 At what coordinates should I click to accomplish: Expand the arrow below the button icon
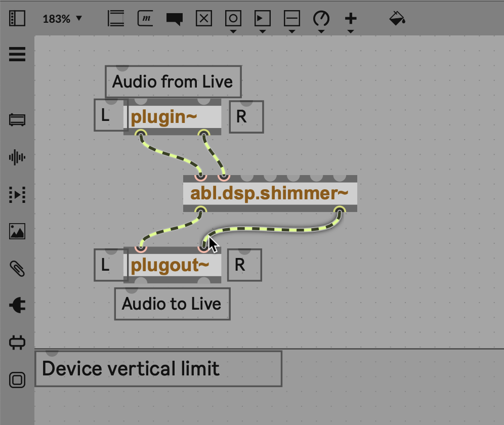233,31
